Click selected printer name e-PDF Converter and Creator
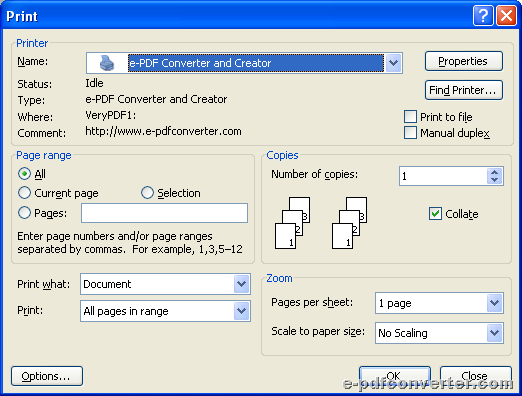 coord(256,63)
